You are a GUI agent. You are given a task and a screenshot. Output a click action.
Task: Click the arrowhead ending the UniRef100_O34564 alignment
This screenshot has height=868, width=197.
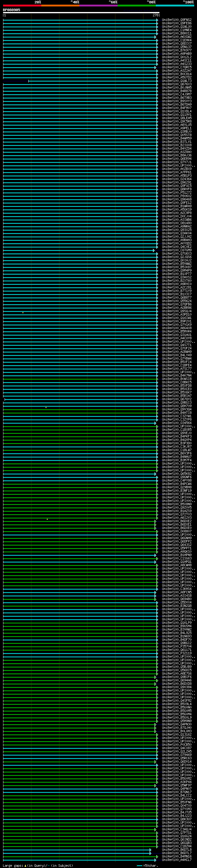pyautogui.click(x=155, y=423)
